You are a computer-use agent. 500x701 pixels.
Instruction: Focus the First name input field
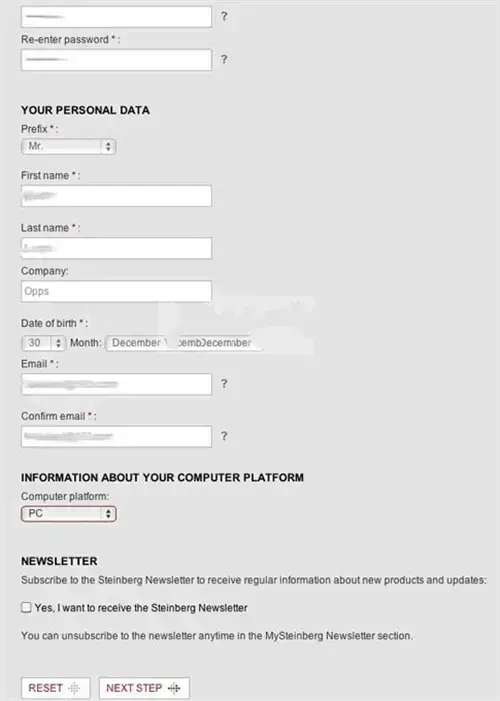point(116,196)
